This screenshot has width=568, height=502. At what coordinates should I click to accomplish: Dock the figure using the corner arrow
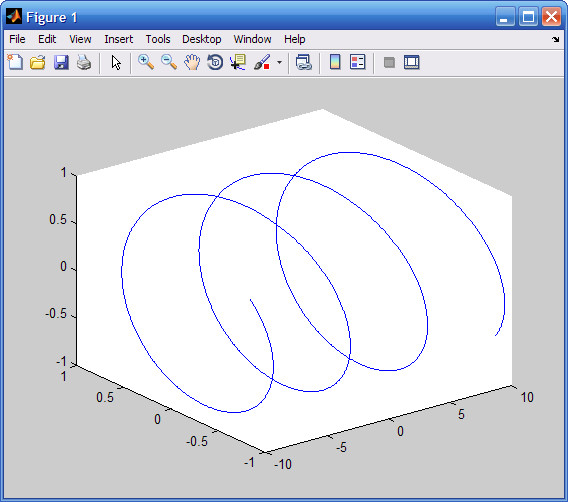(x=556, y=39)
